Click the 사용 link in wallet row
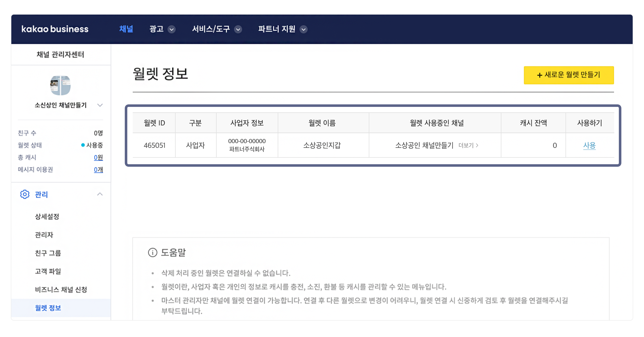 (589, 145)
